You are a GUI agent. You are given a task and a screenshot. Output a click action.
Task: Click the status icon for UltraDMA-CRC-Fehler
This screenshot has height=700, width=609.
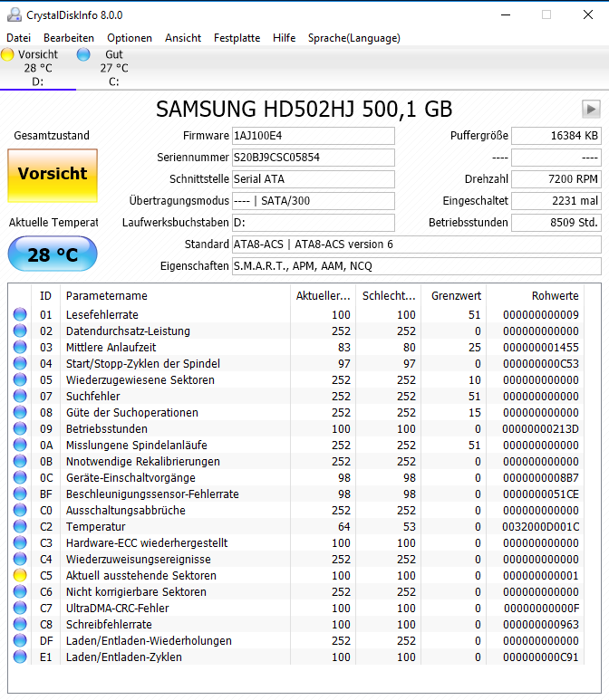pos(20,608)
